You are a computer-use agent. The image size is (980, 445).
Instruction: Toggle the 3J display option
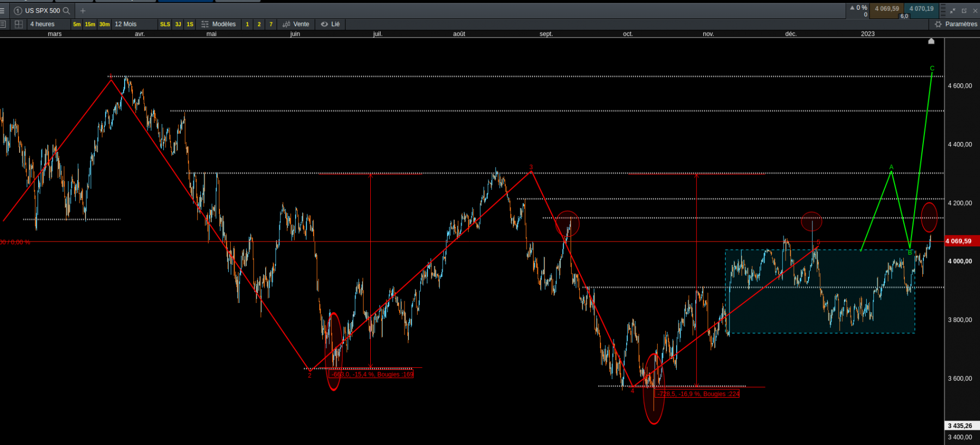tap(178, 24)
